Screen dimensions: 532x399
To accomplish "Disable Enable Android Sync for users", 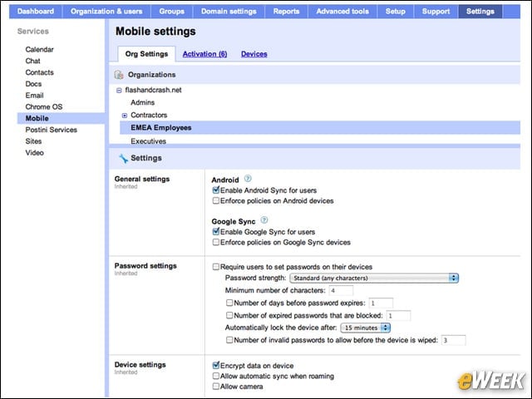I will pyautogui.click(x=216, y=190).
